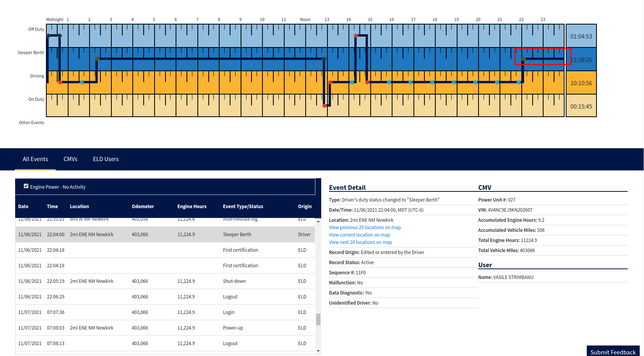Switch to the All Events tab
644x356 pixels.
[x=35, y=159]
